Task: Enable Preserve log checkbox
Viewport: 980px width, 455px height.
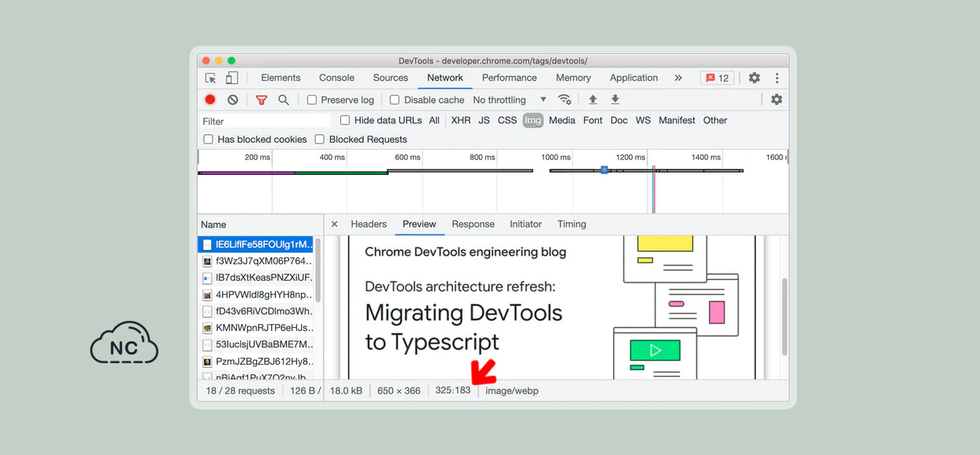Action: (x=312, y=100)
